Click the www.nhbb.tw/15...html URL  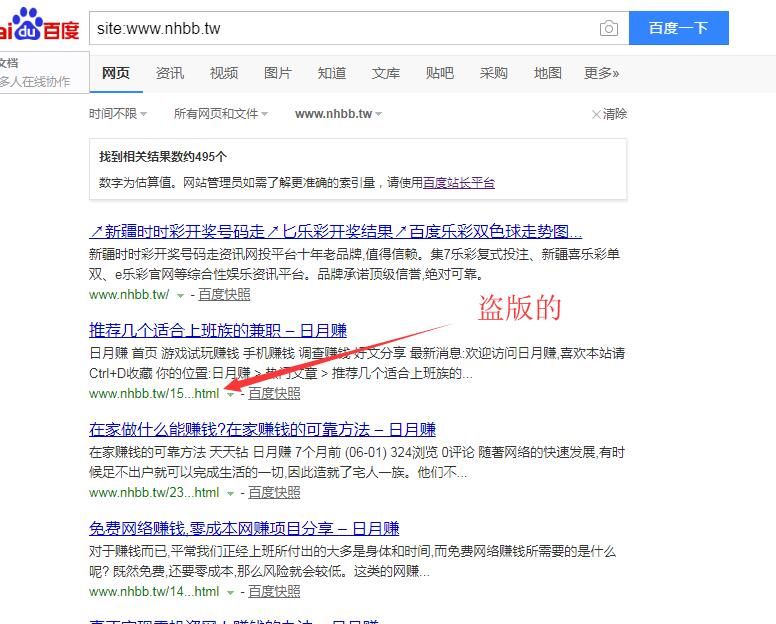pyautogui.click(x=154, y=393)
